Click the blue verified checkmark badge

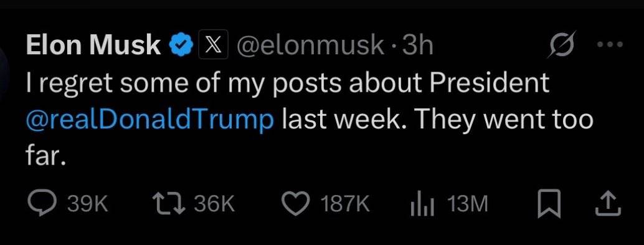coord(181,45)
